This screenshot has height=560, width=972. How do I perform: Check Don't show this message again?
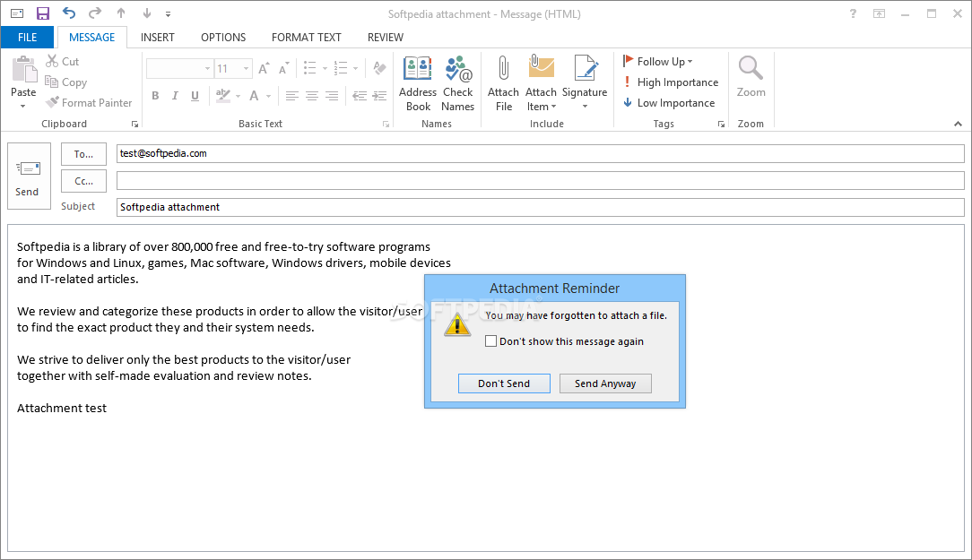pyautogui.click(x=491, y=341)
